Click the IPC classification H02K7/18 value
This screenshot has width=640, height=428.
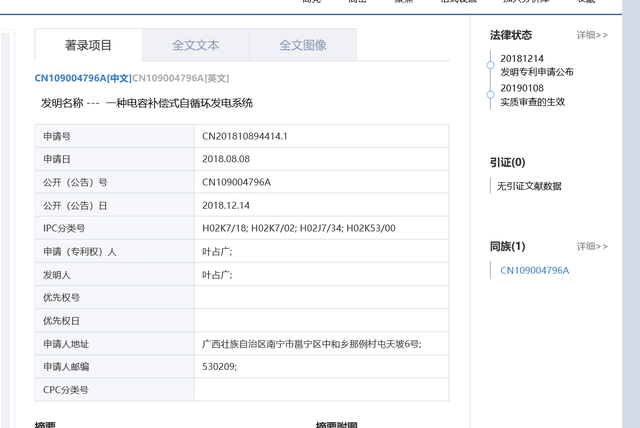tap(224, 228)
